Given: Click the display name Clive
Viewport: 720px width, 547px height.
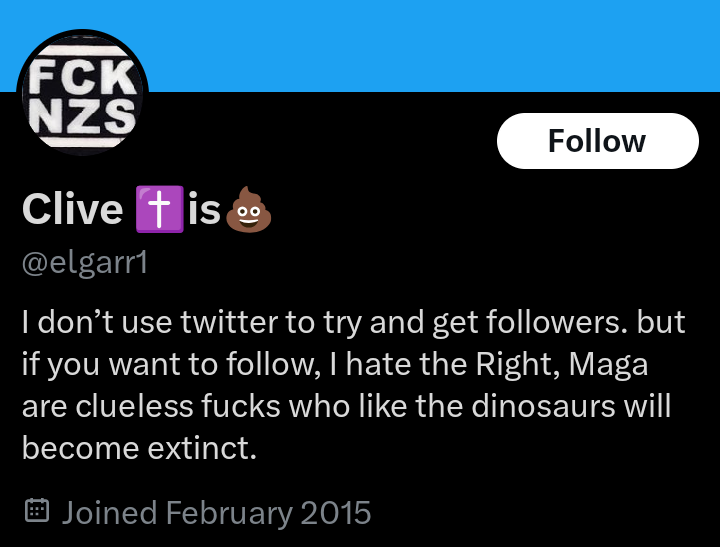Looking at the screenshot, I should click(72, 209).
